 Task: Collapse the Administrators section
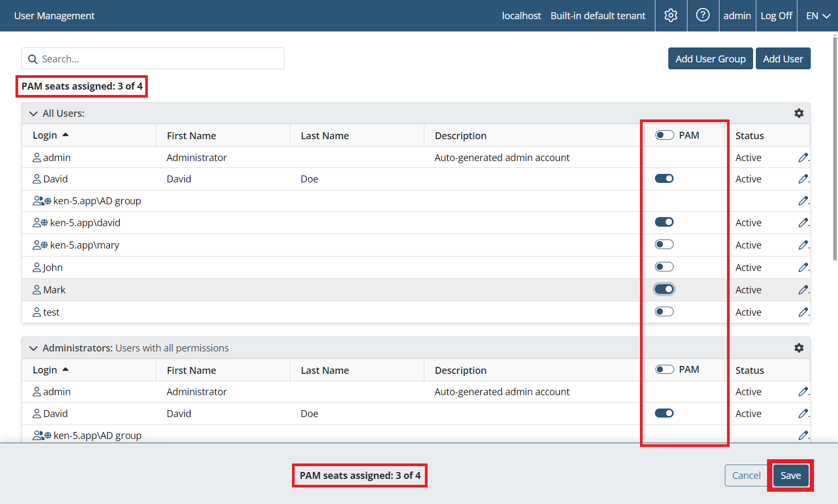point(33,348)
